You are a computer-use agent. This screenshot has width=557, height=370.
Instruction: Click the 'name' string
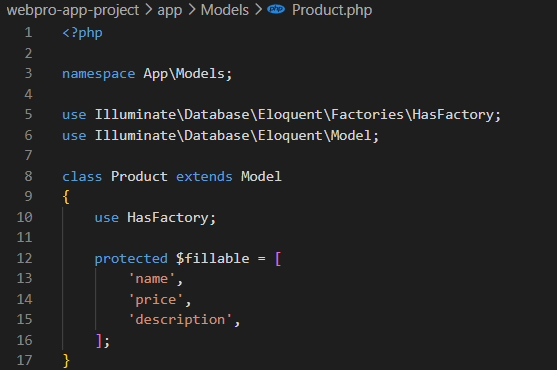[x=152, y=279]
